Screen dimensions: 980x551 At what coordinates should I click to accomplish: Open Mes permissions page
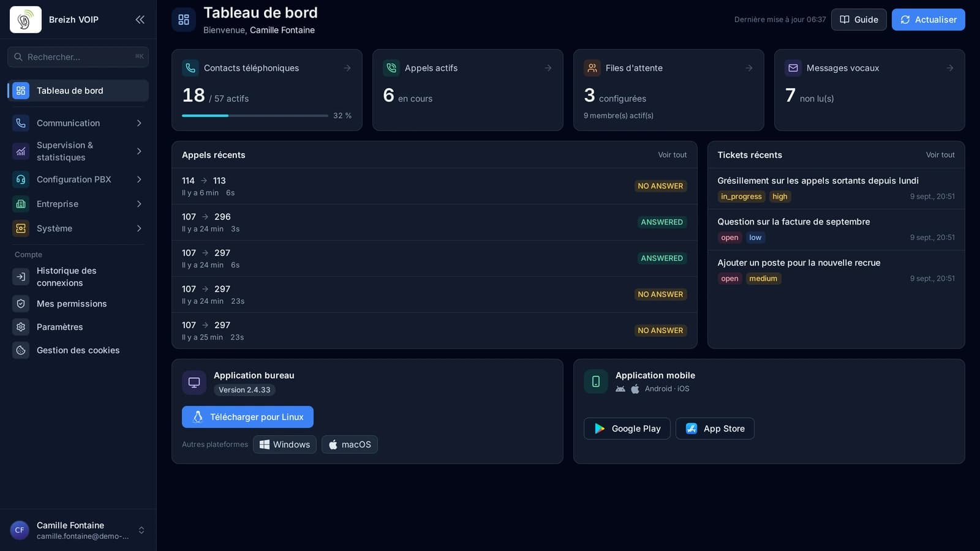coord(78,304)
